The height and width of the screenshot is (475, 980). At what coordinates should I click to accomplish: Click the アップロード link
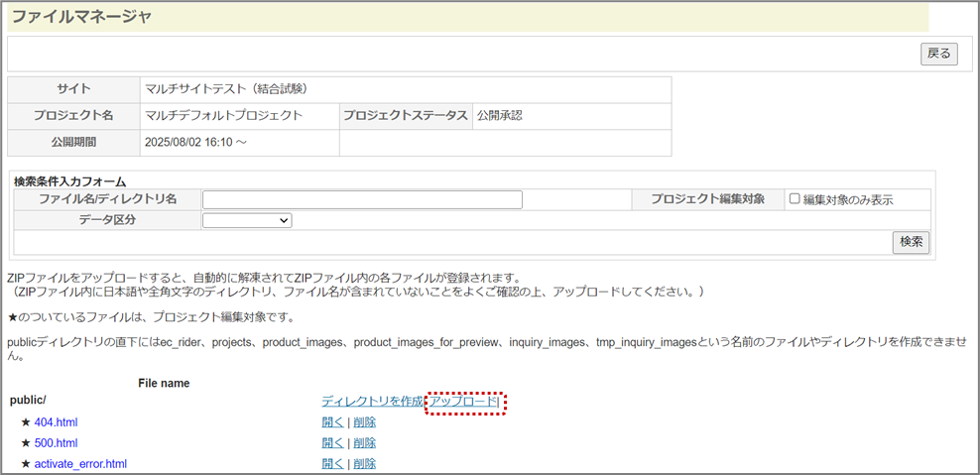point(463,401)
